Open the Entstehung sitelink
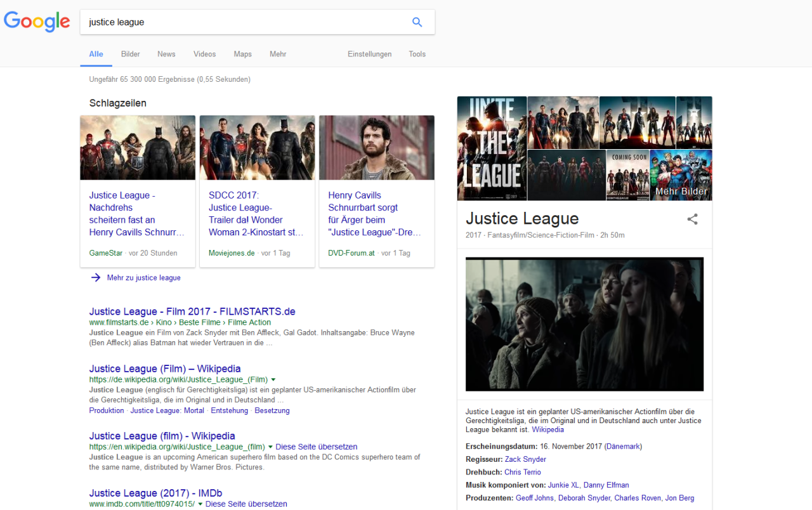 point(230,410)
